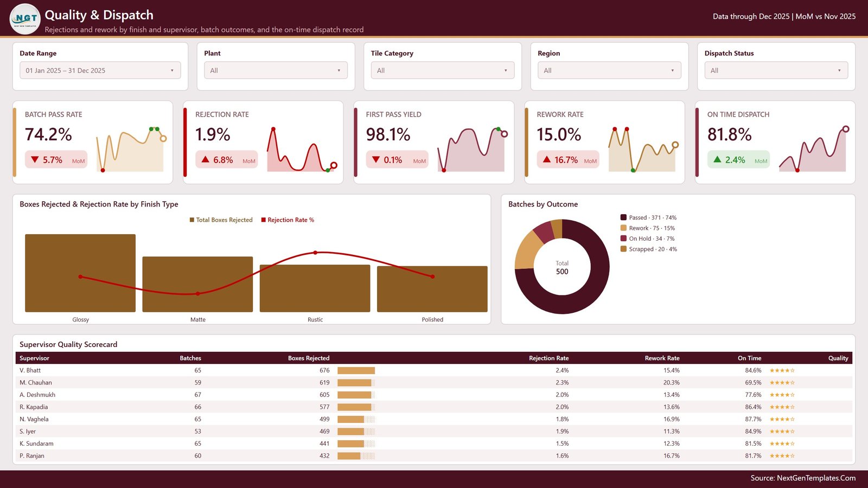Select supervisor name V. Bhatt
The width and height of the screenshot is (868, 488).
pos(30,370)
